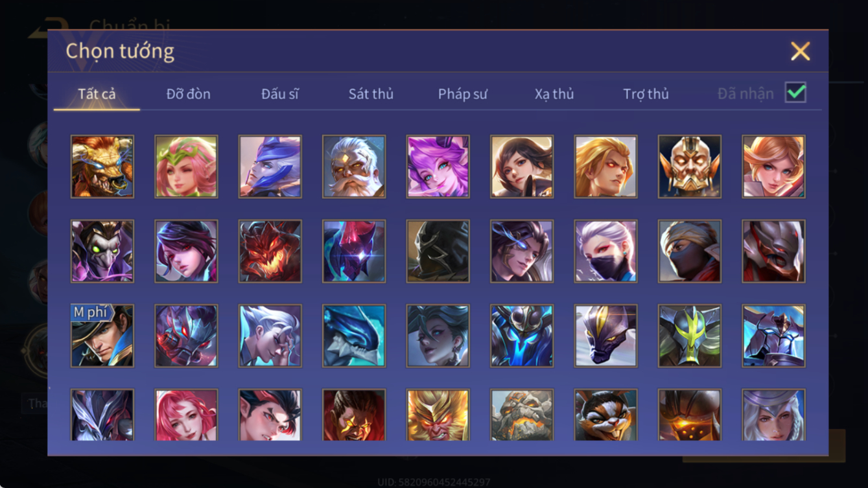Choose the pink-haired elf hero with green crown
The width and height of the screenshot is (868, 488).
click(x=186, y=167)
